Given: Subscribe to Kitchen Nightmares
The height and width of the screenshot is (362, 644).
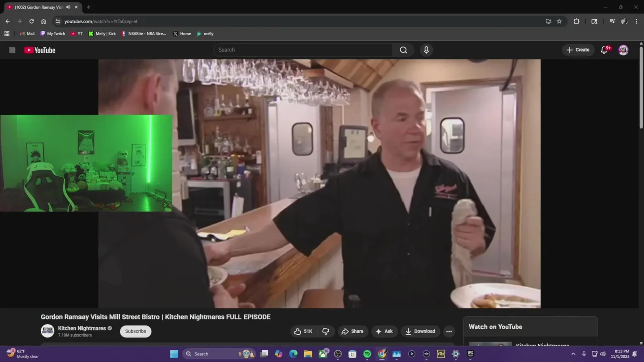Looking at the screenshot, I should point(135,331).
